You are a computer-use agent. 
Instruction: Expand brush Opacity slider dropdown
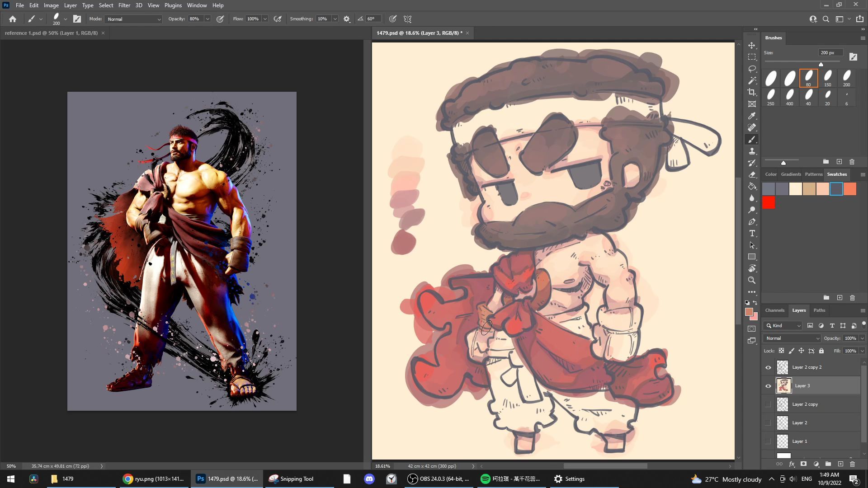tap(208, 19)
